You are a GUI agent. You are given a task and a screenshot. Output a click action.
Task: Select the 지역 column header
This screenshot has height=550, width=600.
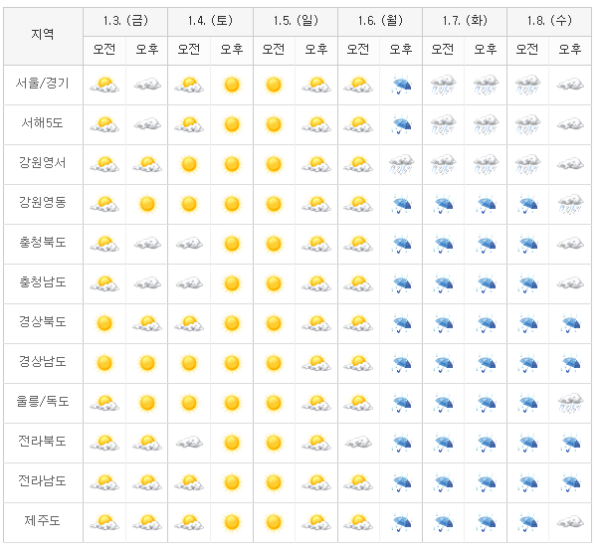[43, 34]
